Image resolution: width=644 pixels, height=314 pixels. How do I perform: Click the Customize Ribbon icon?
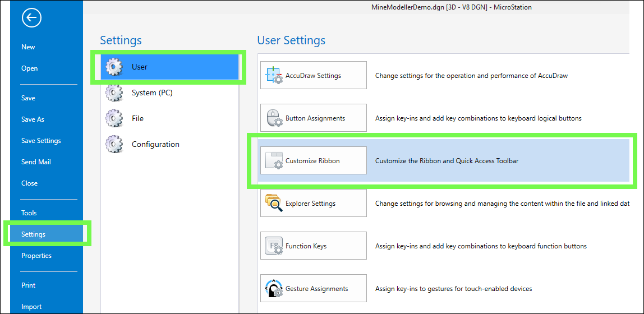274,161
